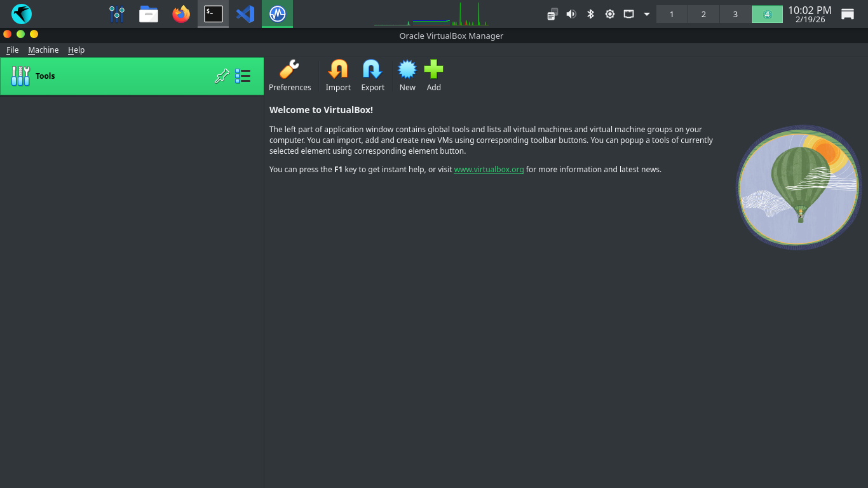Click the Bluetooth tray icon
The width and height of the screenshot is (868, 488).
[590, 14]
